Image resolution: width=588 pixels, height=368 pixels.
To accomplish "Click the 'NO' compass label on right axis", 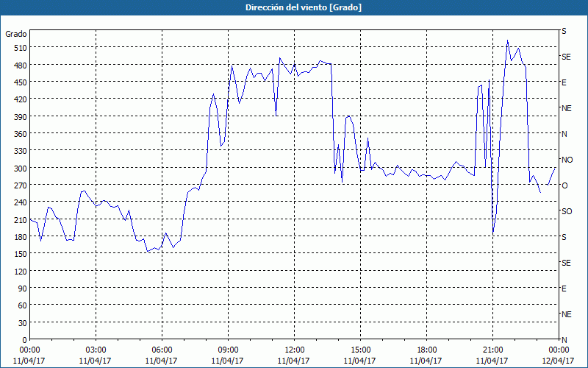I will coord(567,160).
